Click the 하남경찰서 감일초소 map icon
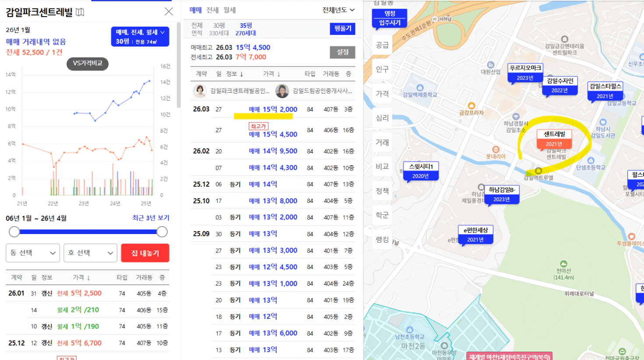 [516, 116]
